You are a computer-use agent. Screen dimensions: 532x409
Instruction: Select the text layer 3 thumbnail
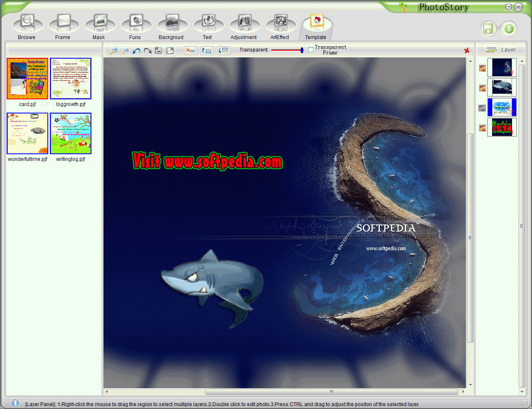tap(502, 127)
